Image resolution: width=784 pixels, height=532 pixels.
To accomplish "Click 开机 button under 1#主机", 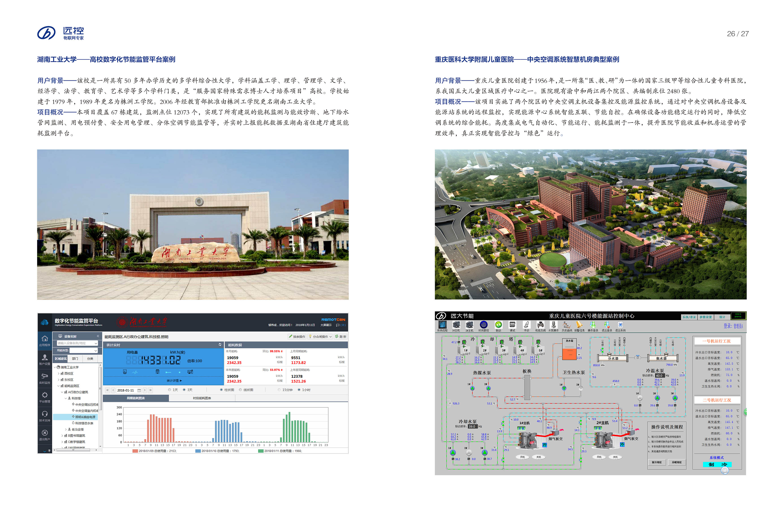I will click(x=522, y=457).
